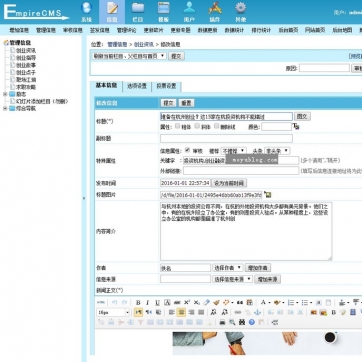The image size is (362, 362).
Task: Switch to the 基本信息 tab
Action: tap(106, 86)
